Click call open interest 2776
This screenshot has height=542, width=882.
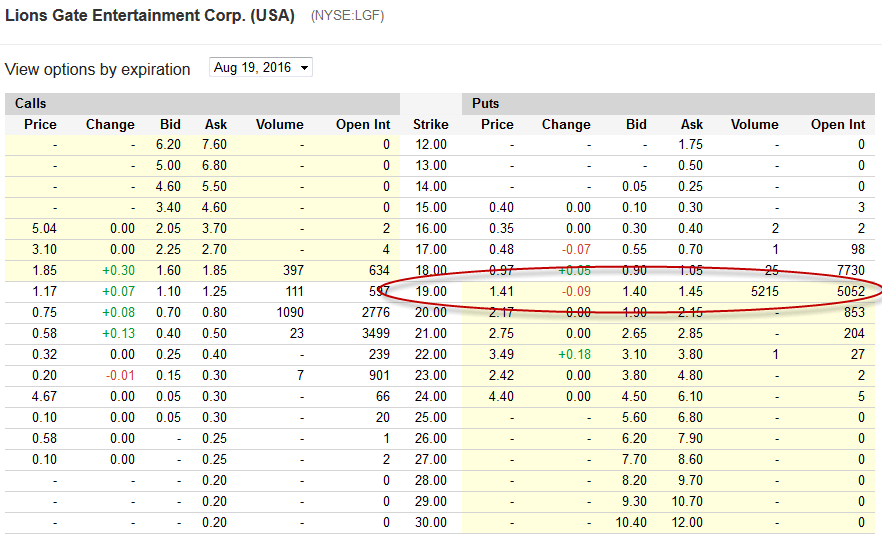tap(376, 313)
